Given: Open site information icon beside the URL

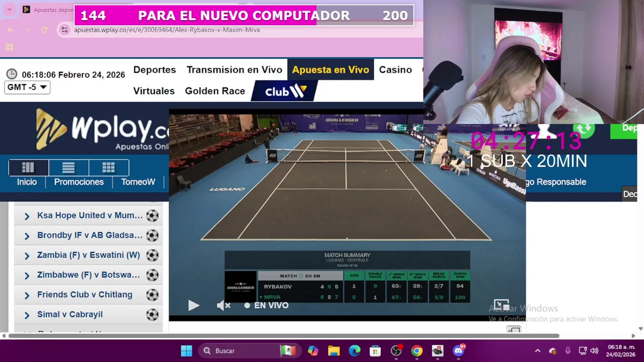Looking at the screenshot, I should 64,30.
